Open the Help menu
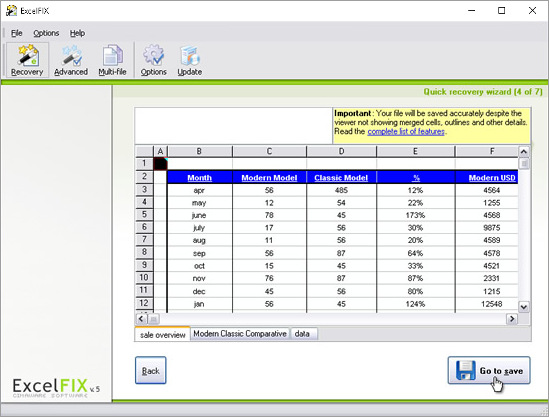This screenshot has width=549, height=417. tap(77, 33)
